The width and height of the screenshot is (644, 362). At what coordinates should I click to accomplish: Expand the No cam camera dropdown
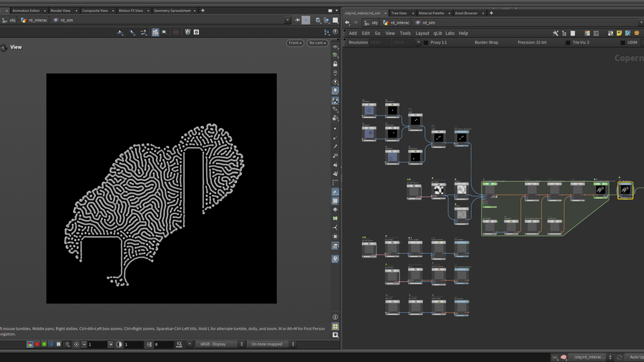[317, 43]
